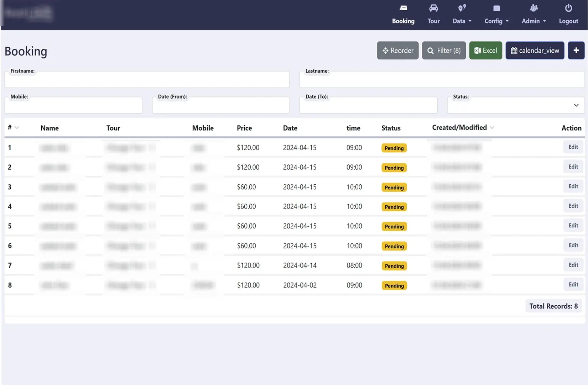
Task: Open the Status dropdown
Action: click(x=516, y=105)
